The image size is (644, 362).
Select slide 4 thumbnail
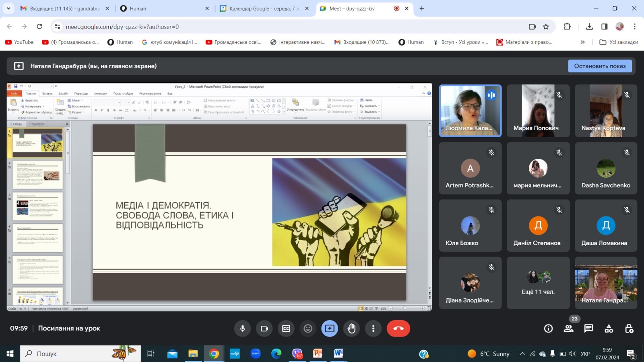coord(38,238)
